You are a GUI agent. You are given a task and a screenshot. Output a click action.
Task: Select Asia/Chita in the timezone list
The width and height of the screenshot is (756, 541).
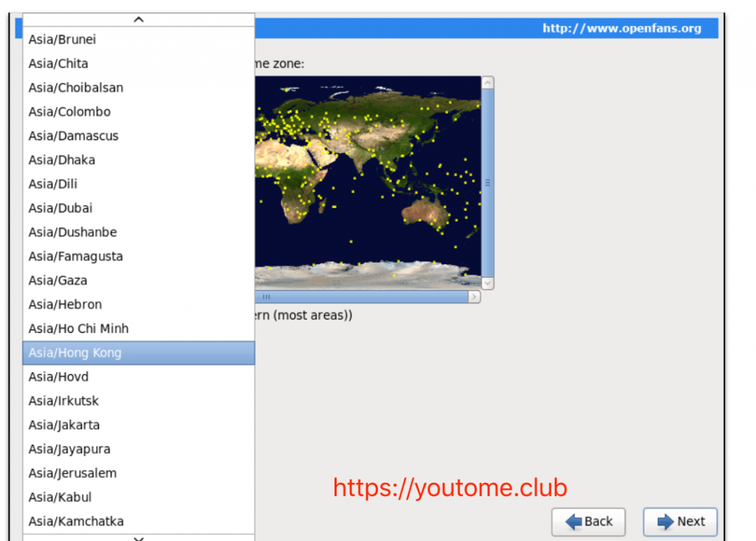pos(138,63)
